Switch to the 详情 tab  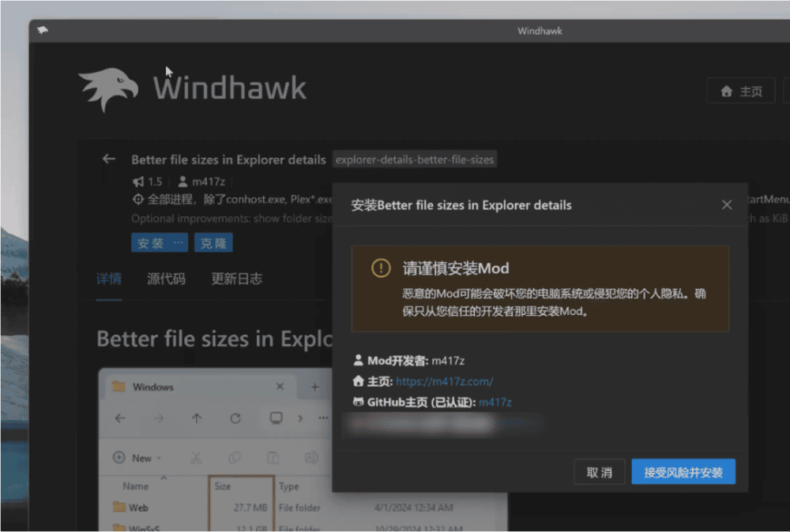109,279
